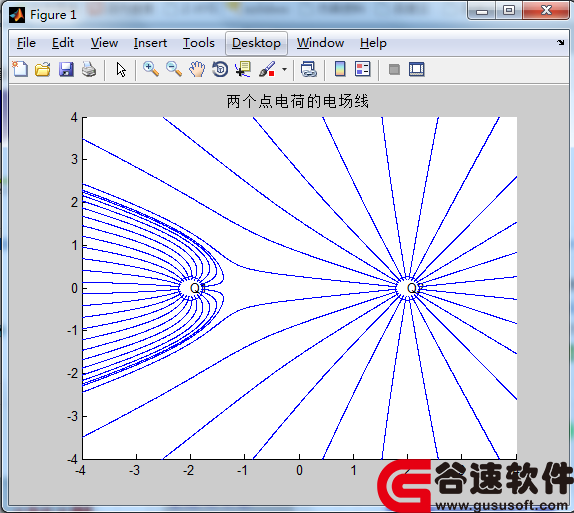Click the Q1 charge label

coord(197,288)
